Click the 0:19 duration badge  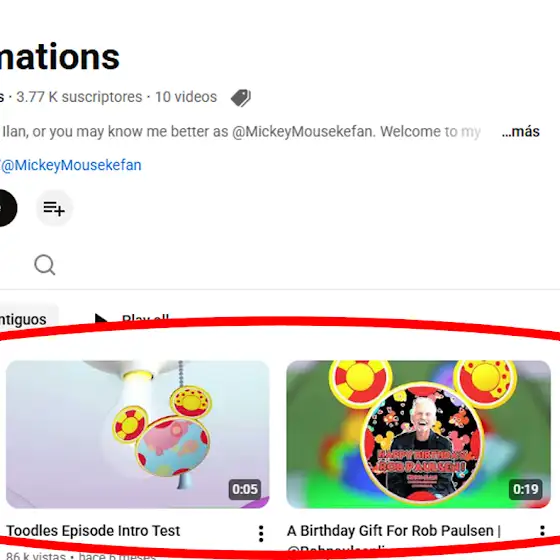click(526, 489)
